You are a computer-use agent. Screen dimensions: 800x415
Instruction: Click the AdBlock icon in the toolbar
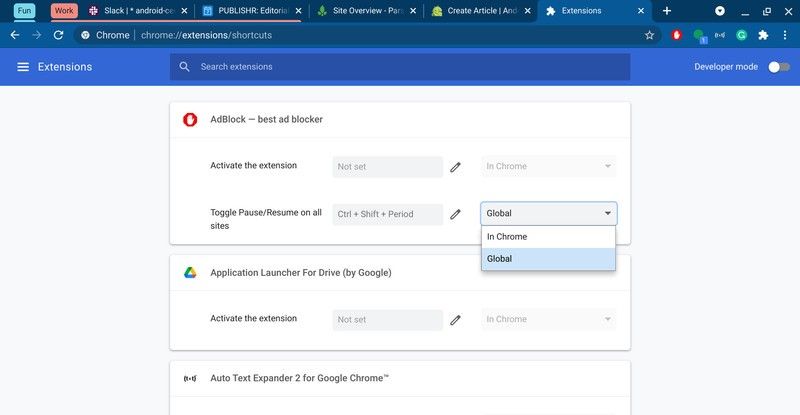(x=677, y=35)
